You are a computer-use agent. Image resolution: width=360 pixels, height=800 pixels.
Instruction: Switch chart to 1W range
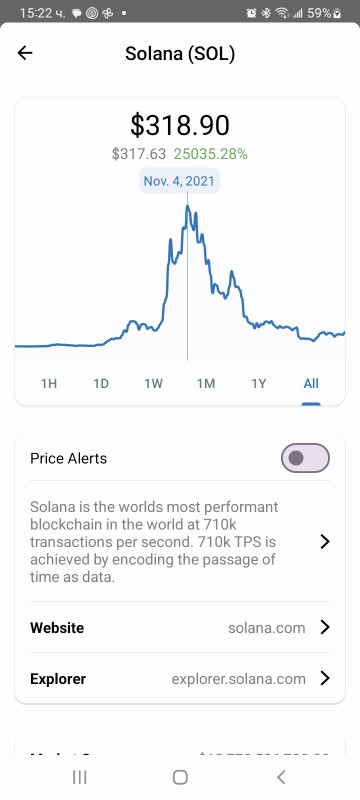point(153,383)
